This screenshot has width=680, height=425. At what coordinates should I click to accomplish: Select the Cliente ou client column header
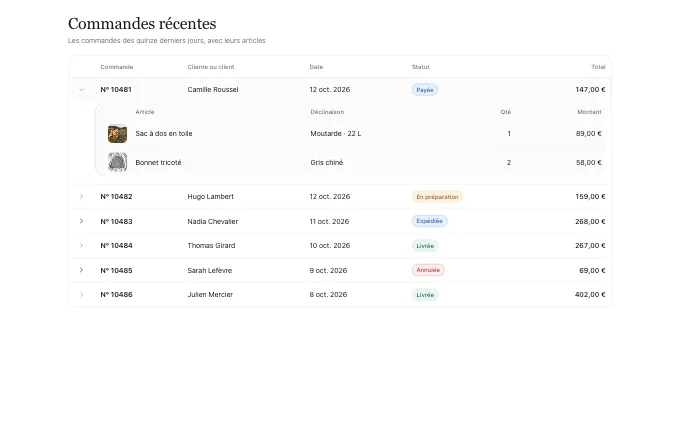point(211,67)
